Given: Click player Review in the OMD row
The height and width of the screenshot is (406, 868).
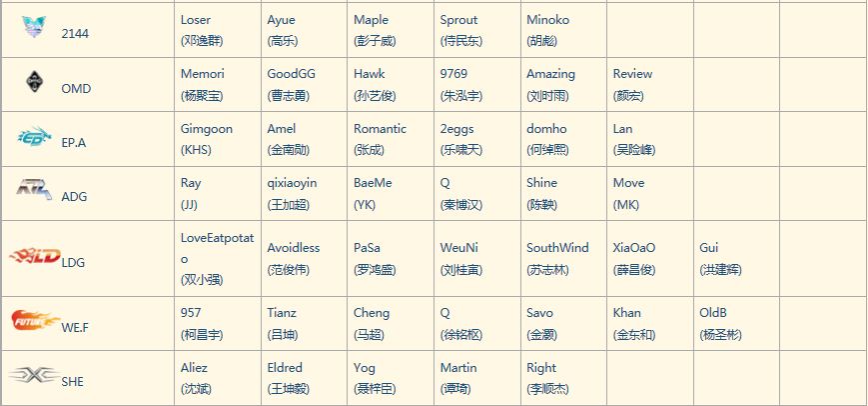Looking at the screenshot, I should coord(632,74).
